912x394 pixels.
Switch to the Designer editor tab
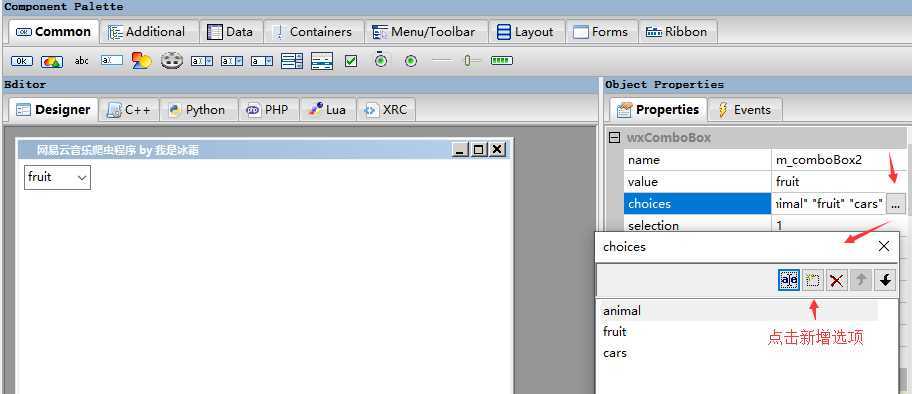[x=53, y=109]
